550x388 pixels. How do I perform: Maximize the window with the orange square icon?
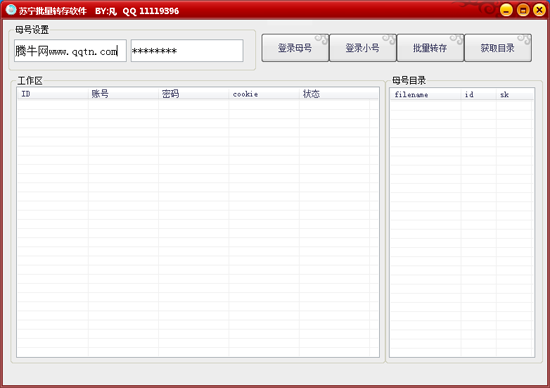click(x=523, y=10)
